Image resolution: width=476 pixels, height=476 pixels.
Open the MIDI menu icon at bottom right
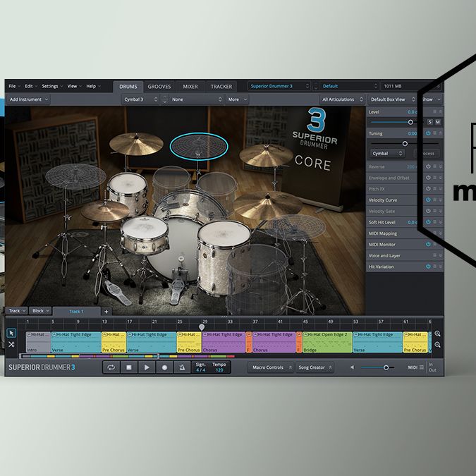tap(422, 367)
